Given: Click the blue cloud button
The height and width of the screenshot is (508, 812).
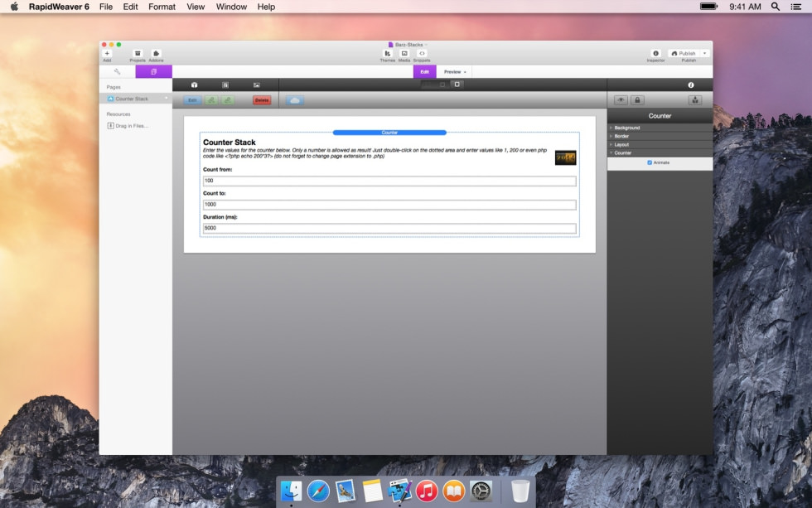Looking at the screenshot, I should coord(295,100).
